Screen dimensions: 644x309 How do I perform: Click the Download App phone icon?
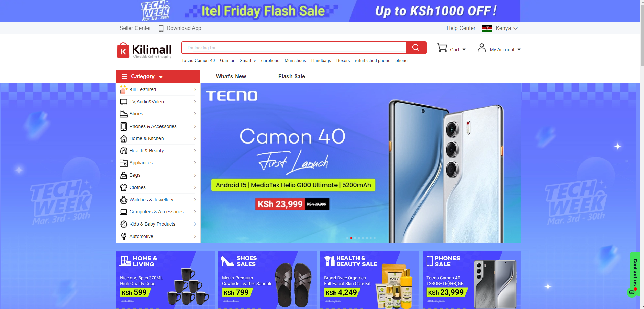(161, 28)
